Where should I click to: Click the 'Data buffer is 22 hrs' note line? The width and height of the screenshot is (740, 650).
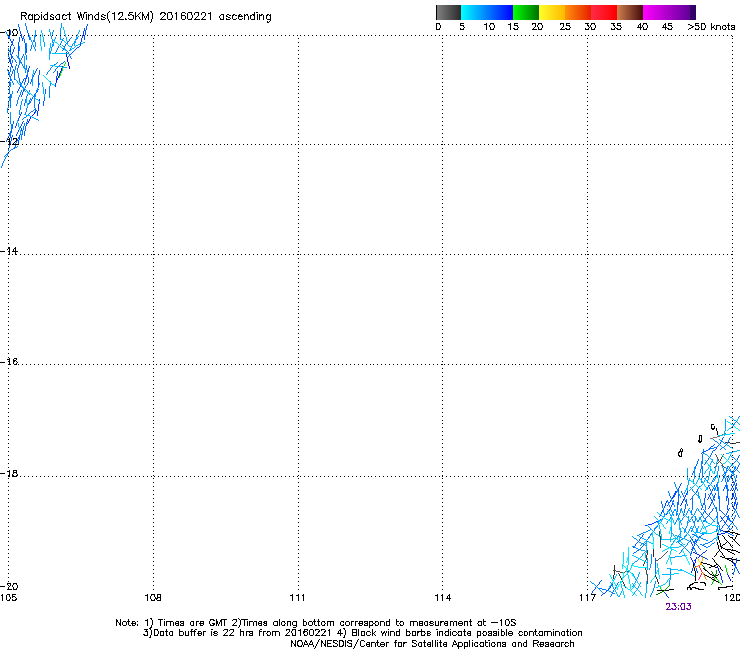click(x=363, y=633)
